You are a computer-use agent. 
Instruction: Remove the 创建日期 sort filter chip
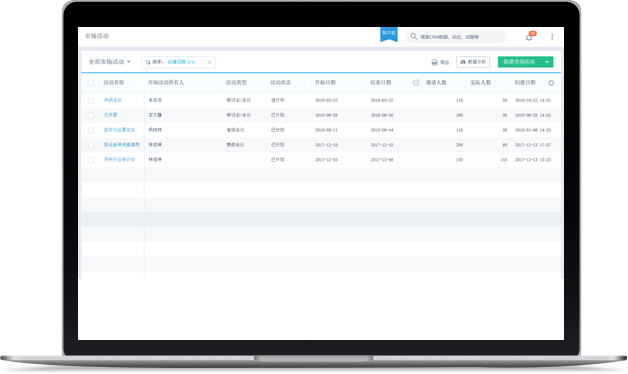point(209,62)
